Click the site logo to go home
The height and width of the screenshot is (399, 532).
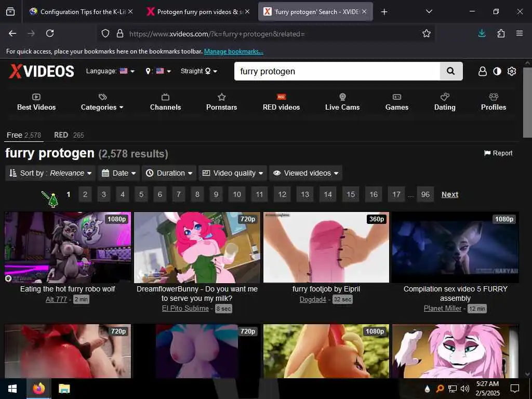tap(42, 71)
